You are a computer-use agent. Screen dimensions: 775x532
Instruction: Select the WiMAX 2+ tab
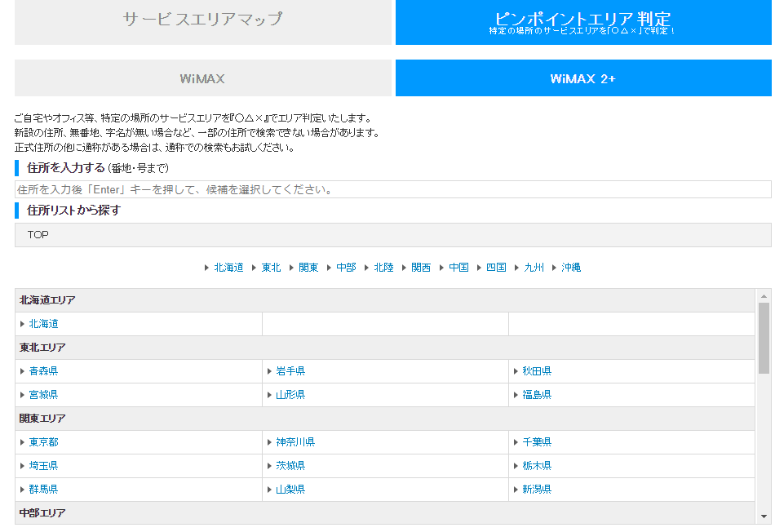582,78
